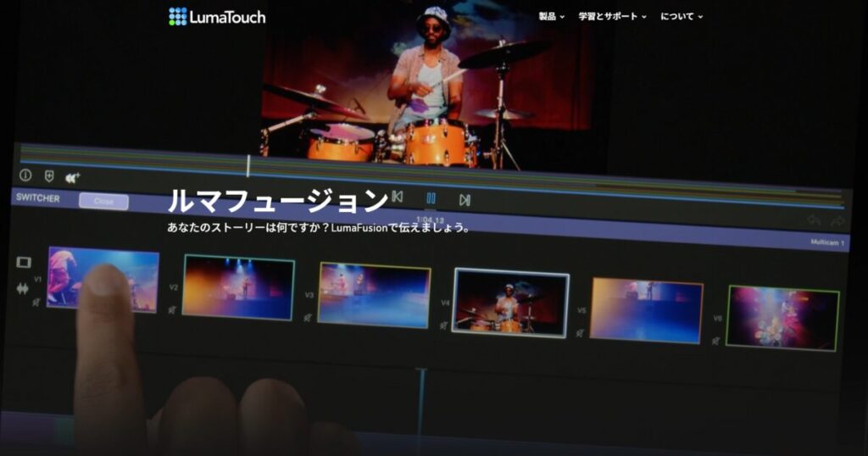This screenshot has height=456, width=868.
Task: Click the multicolor audio scrub bar
Action: (x=431, y=175)
